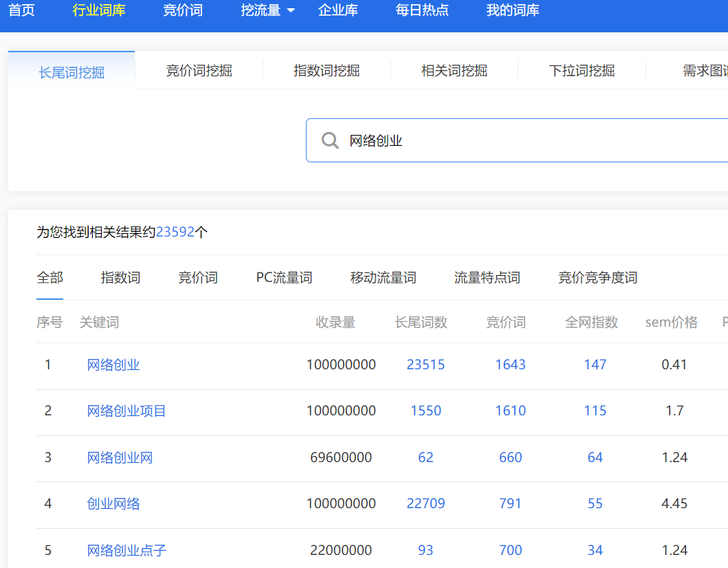
Task: Filter results by 指数词
Action: [120, 277]
